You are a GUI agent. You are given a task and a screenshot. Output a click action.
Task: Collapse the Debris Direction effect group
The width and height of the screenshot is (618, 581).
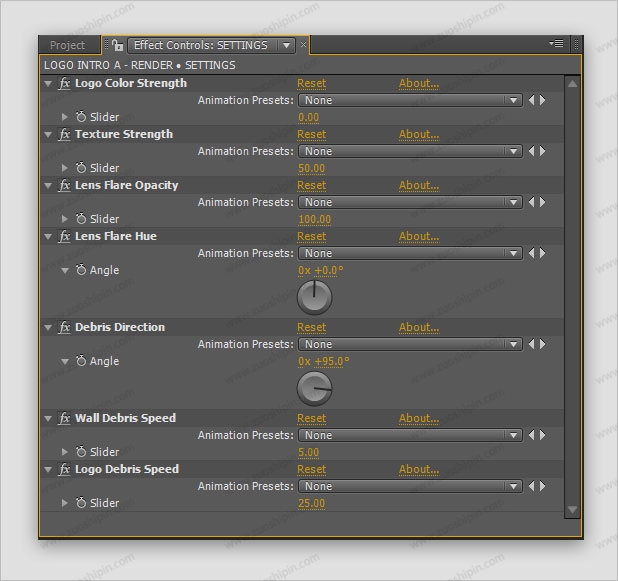48,328
